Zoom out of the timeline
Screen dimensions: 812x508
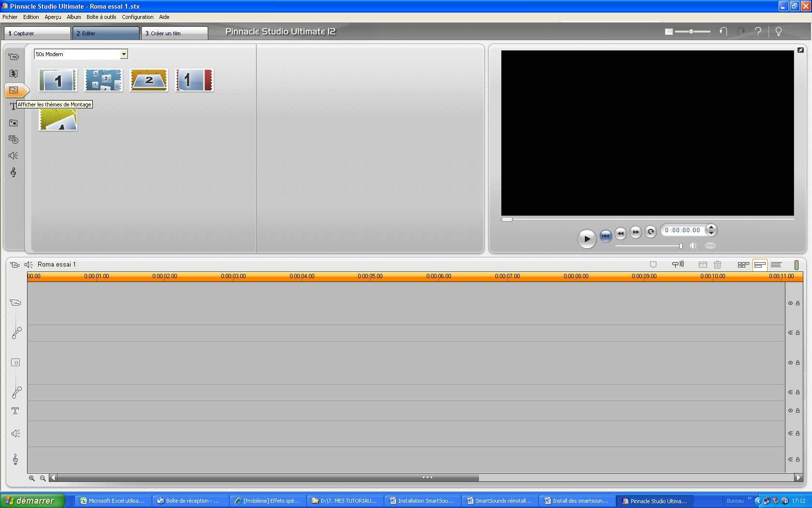(x=43, y=478)
